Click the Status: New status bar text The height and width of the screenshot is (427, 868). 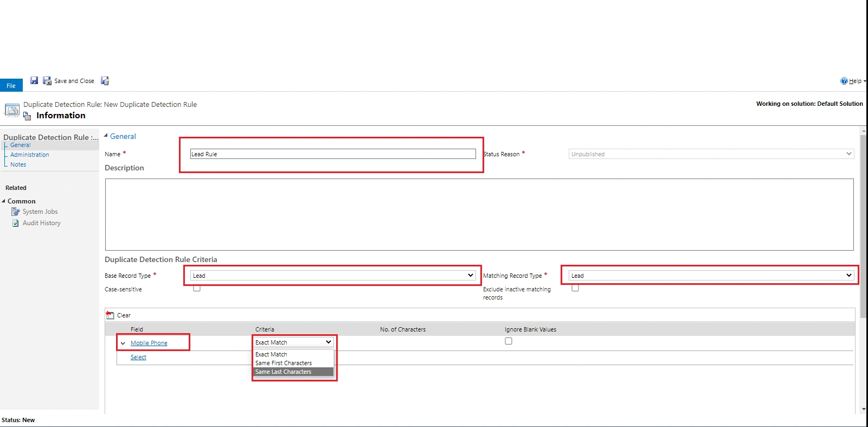(x=18, y=420)
